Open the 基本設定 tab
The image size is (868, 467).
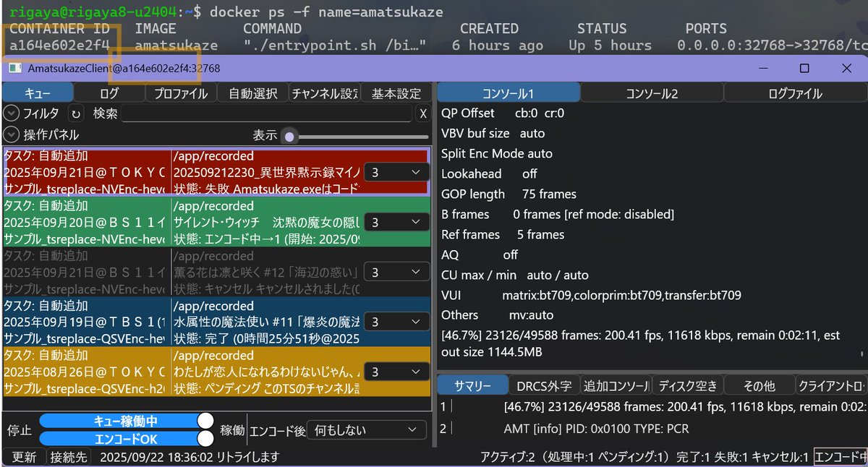tap(396, 93)
